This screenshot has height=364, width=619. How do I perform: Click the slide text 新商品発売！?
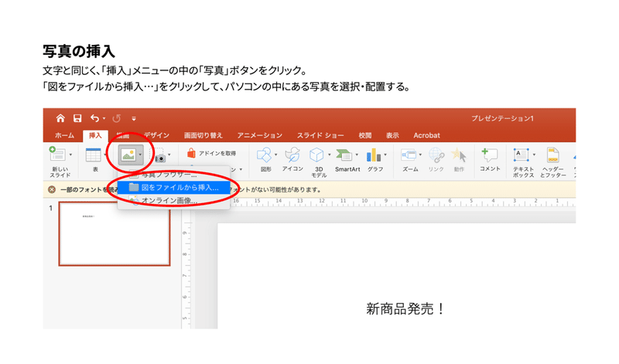point(405,309)
